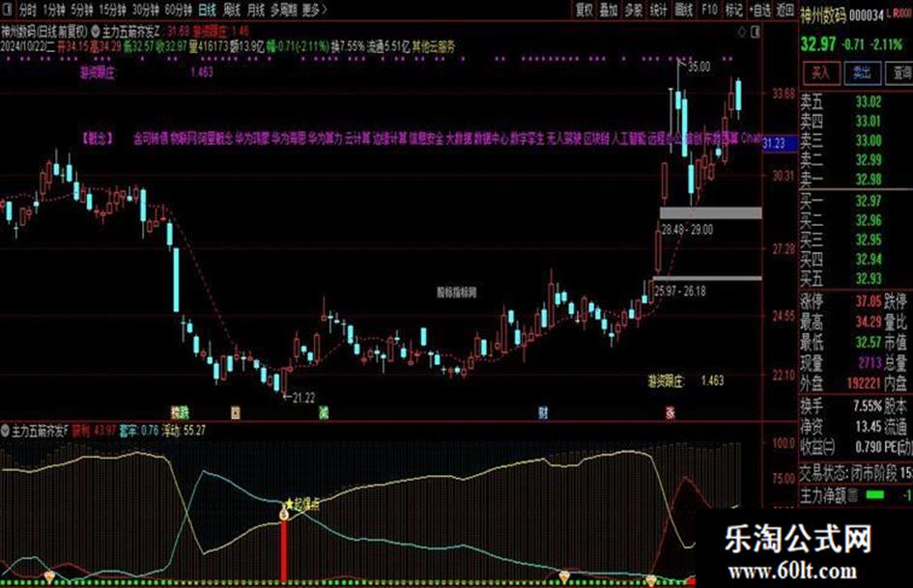Click the gray 28.48 - 29.00 gap zone
The width and height of the screenshot is (913, 588).
tap(710, 212)
